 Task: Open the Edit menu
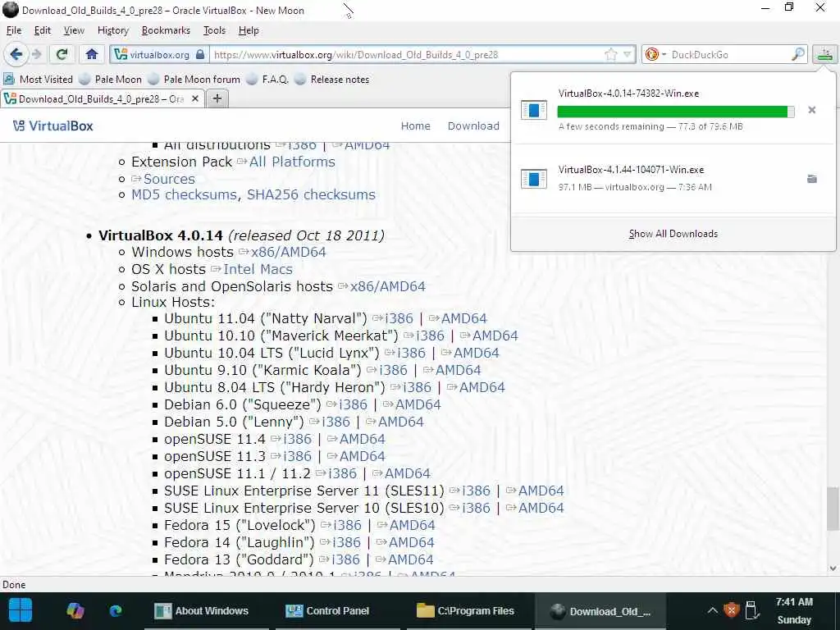click(x=43, y=30)
